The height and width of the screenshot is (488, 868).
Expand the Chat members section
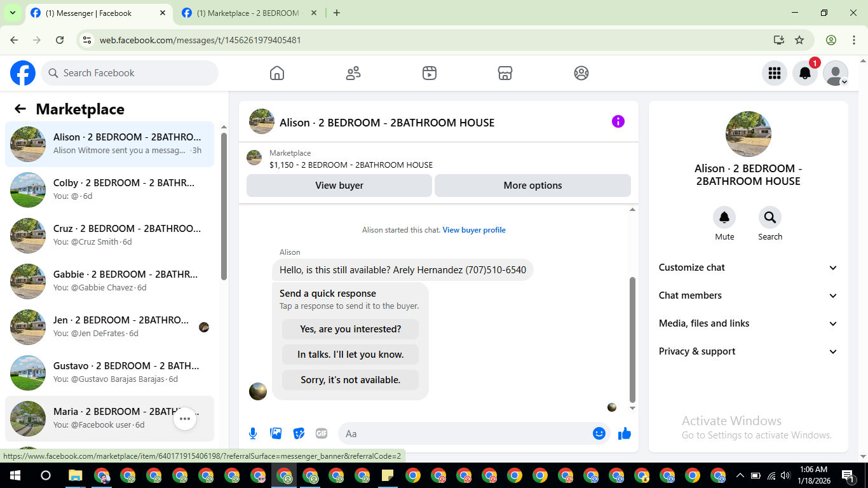point(749,295)
